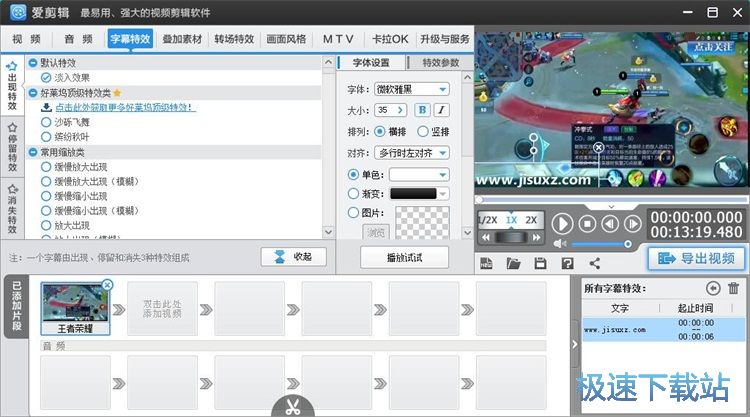Collapse the 常用缩放类 effect category
Image resolution: width=750 pixels, height=417 pixels.
point(34,151)
